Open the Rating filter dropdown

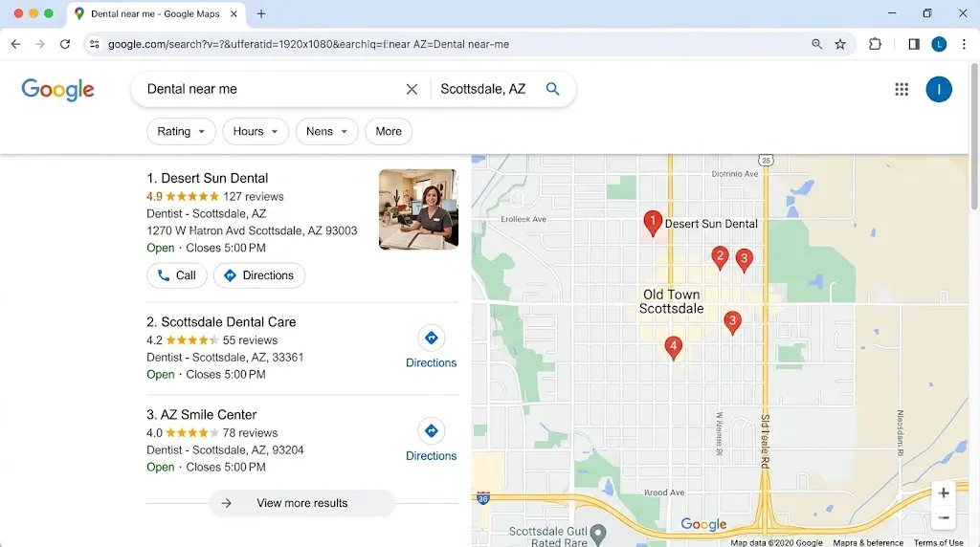[181, 131]
